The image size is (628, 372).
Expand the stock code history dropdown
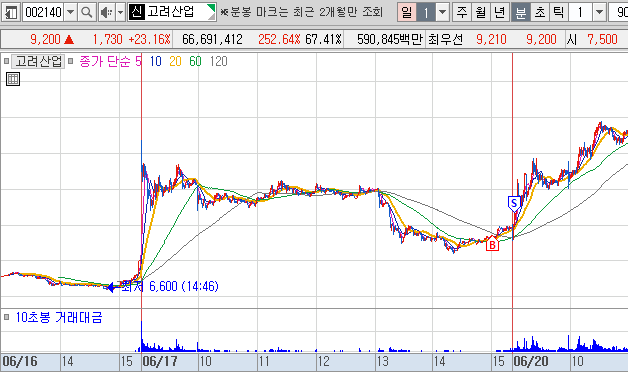[x=70, y=12]
